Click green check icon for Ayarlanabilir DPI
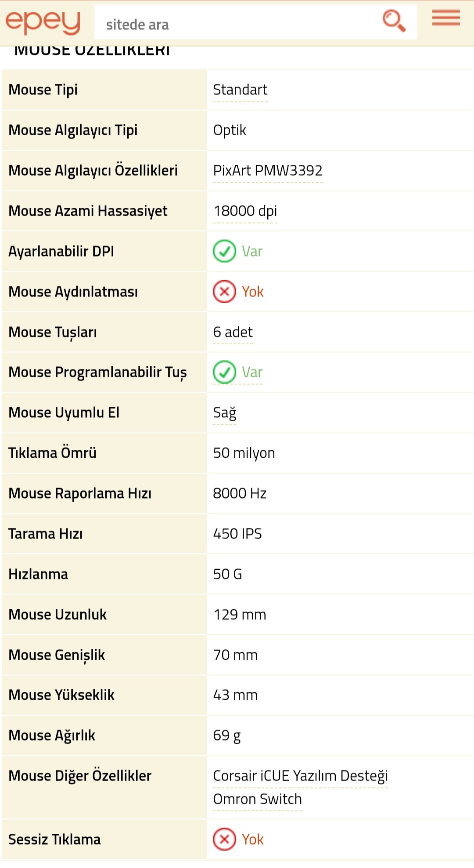474x868 pixels. click(x=224, y=251)
